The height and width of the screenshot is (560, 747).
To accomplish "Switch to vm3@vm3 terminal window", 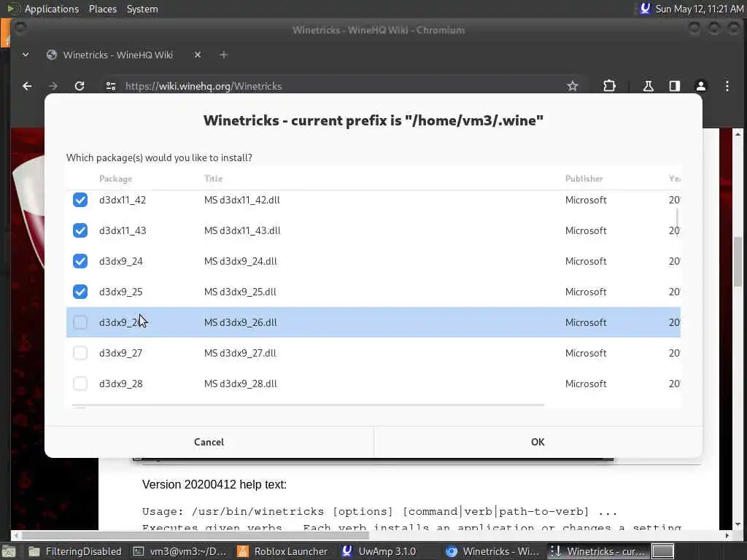I will (180, 551).
